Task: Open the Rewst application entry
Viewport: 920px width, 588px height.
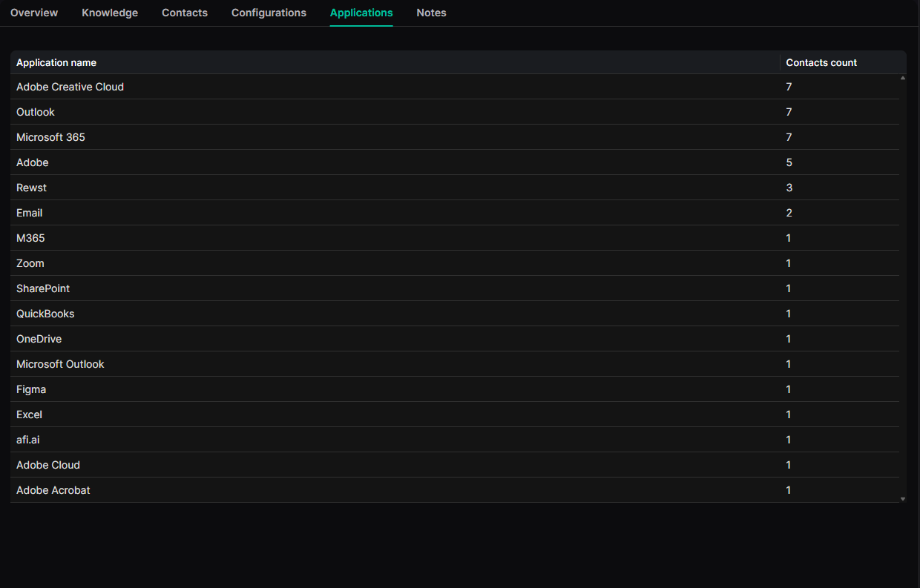Action: tap(455, 188)
